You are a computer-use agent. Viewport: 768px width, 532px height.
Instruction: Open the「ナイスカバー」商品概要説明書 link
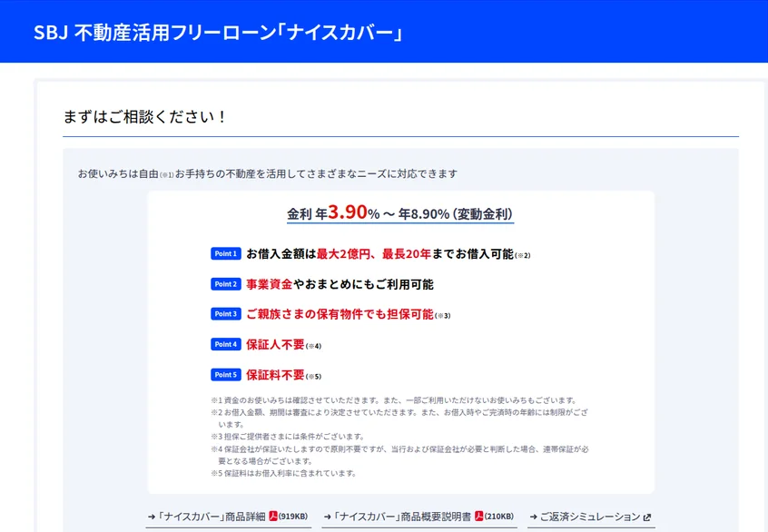[418, 517]
